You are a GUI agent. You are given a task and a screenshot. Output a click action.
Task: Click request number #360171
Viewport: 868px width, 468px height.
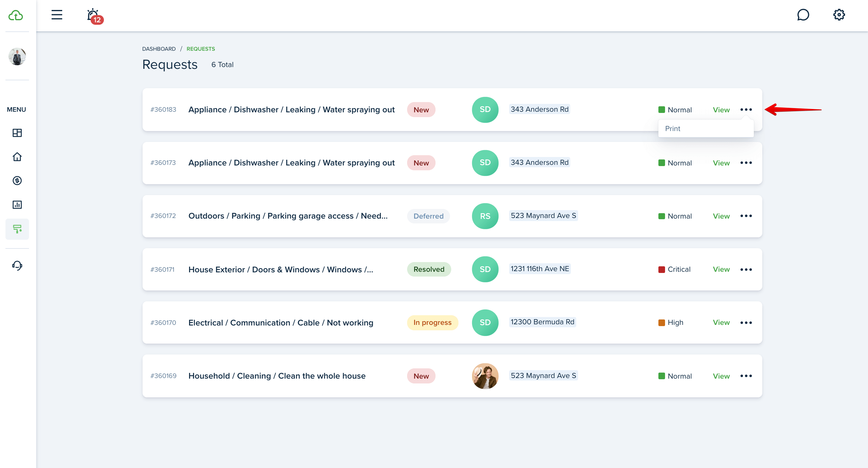coord(162,270)
